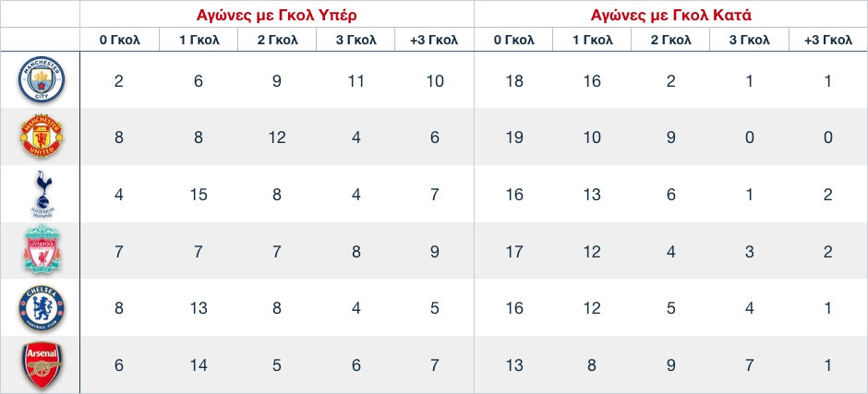Click Liverpool's value 17 cell
This screenshot has height=394, width=868.
tap(514, 252)
